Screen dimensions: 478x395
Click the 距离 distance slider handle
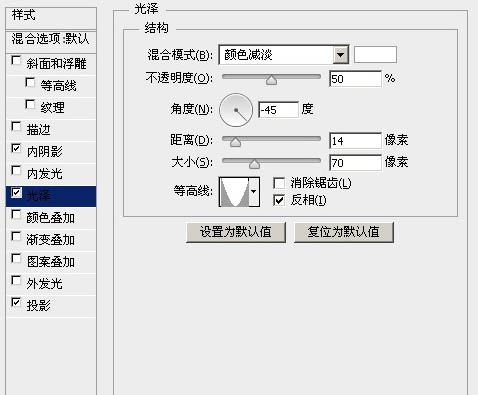point(235,142)
